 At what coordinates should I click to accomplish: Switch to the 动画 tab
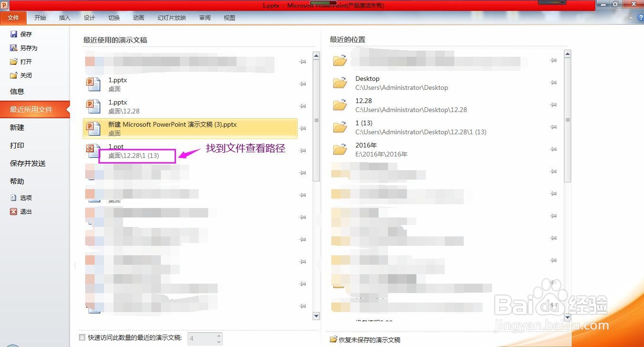point(138,18)
